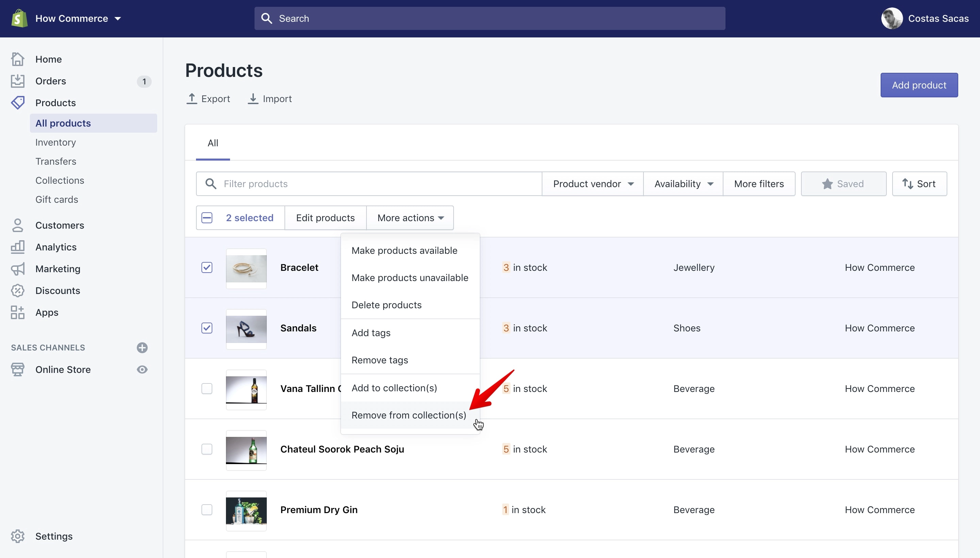Open Costas Sacas profile avatar
This screenshot has width=980, height=558.
coord(892,18)
